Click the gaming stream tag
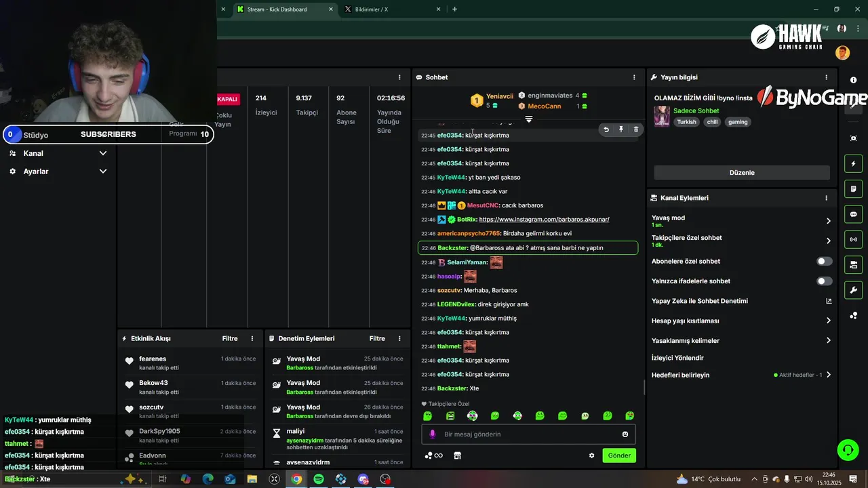This screenshot has height=488, width=868. (x=738, y=122)
